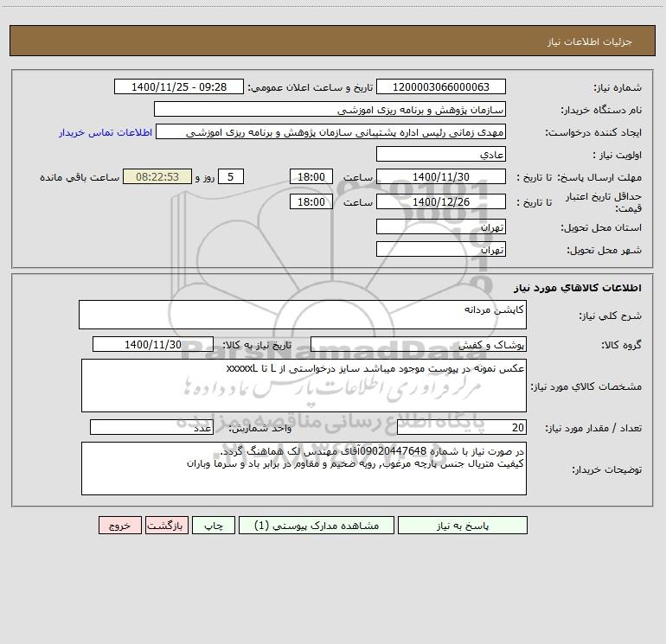666x644 pixels.
Task: Click the اطلاعات کالاهای مورد نیاز section heading
Action: pyautogui.click(x=578, y=288)
